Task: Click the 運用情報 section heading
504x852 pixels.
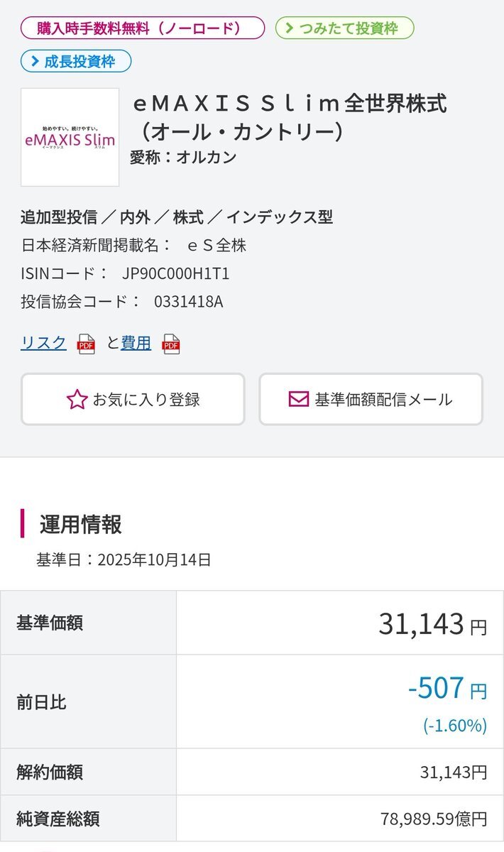Action: point(81,525)
